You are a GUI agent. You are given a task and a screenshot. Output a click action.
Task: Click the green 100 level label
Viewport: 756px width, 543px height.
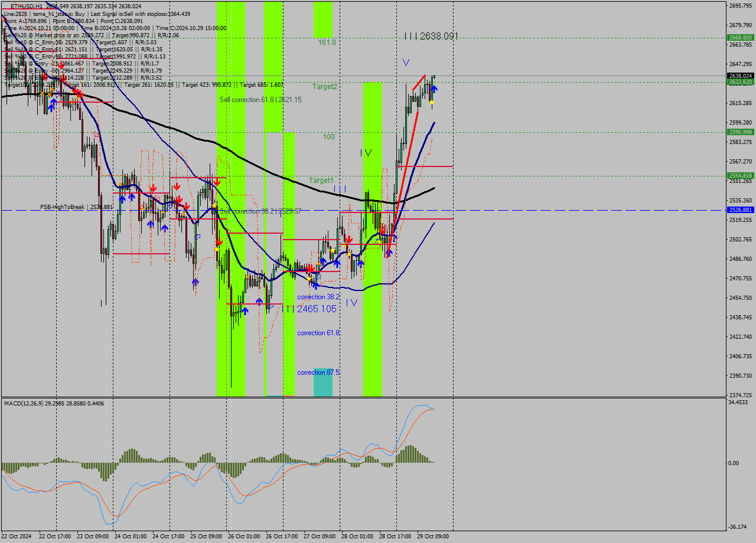tap(328, 136)
